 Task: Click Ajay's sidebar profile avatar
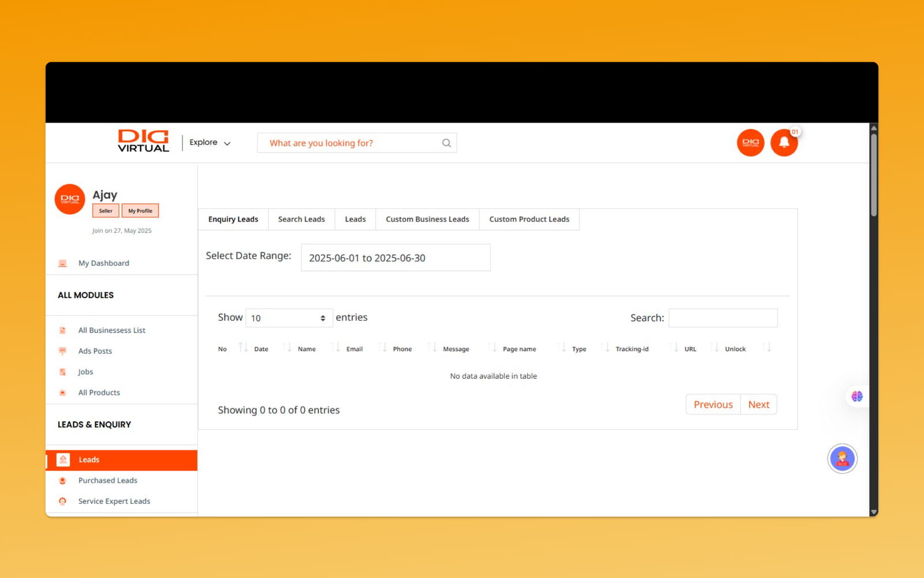coord(70,199)
